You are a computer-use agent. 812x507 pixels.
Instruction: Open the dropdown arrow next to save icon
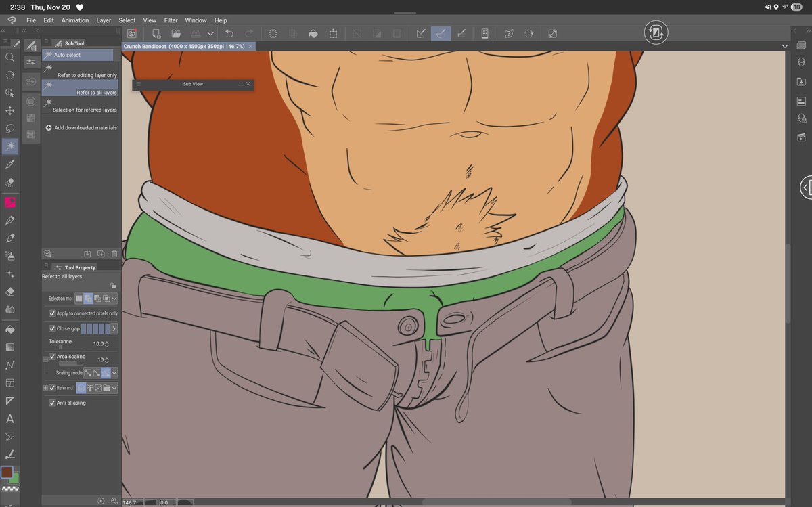210,33
